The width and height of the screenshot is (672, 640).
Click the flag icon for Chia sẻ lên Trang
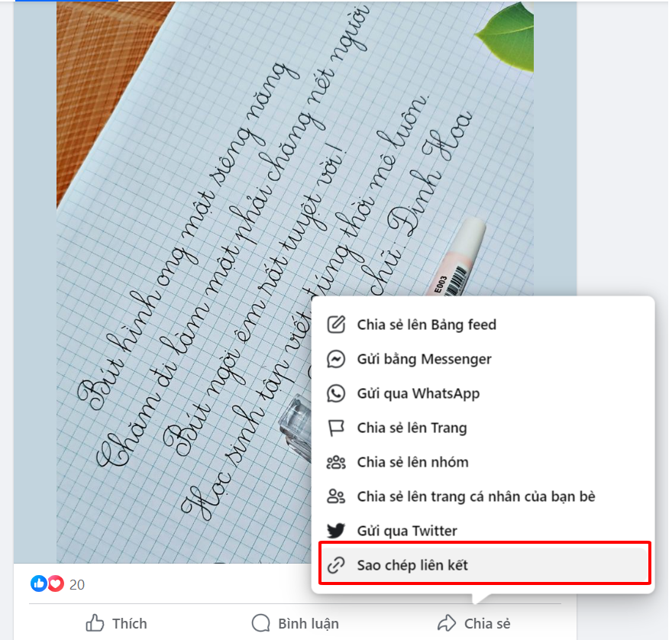tap(336, 428)
